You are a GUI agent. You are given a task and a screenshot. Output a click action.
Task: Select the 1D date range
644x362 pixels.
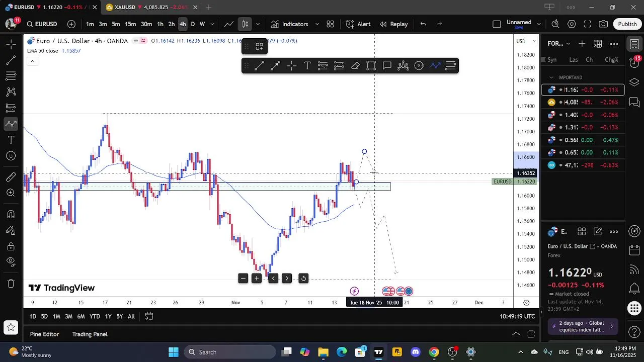click(32, 316)
